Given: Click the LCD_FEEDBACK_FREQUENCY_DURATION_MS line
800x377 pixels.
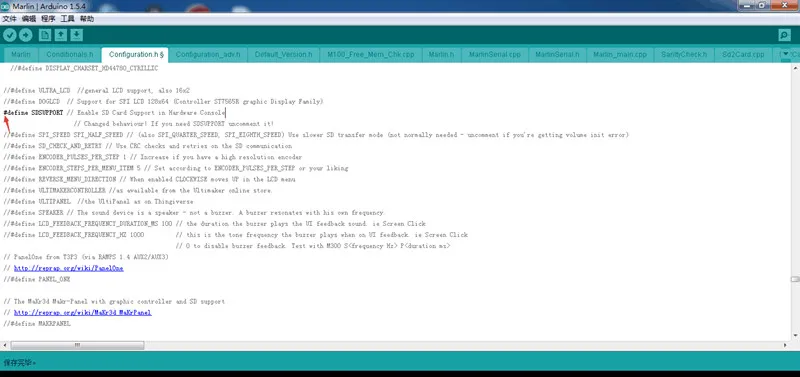Looking at the screenshot, I should 214,224.
